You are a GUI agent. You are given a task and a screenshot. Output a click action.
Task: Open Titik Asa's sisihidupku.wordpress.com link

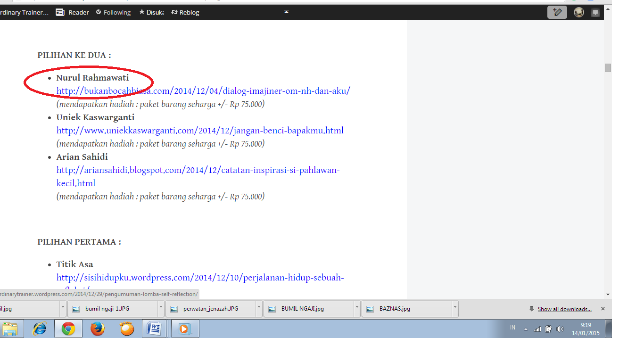coord(200,277)
